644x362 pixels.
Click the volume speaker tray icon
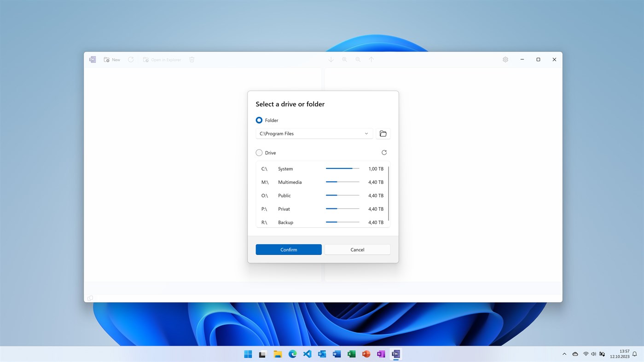pyautogui.click(x=594, y=354)
